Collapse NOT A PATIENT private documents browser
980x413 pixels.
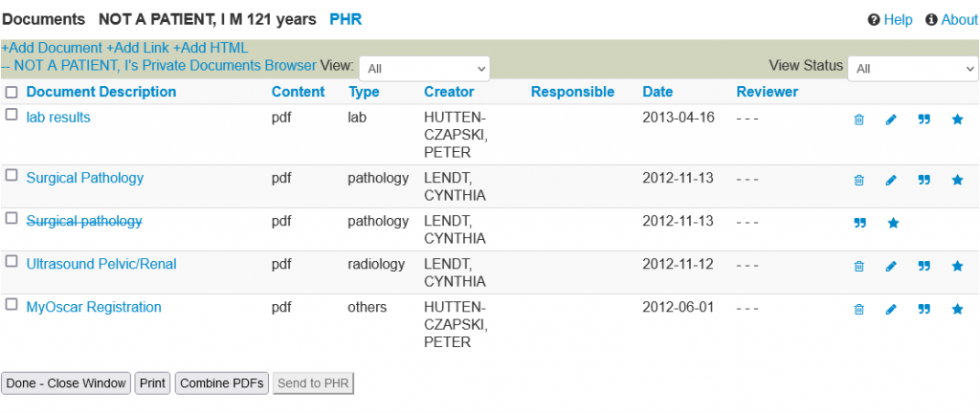pos(159,65)
